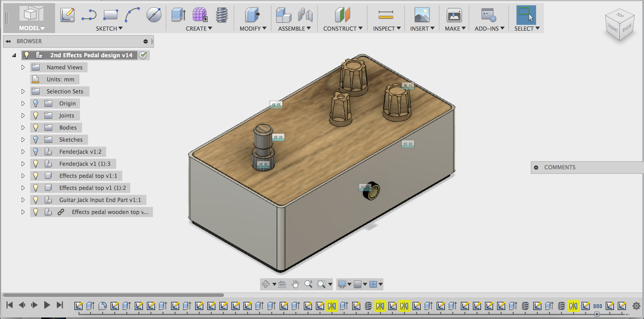Expand the Named Views tree node
Image resolution: width=644 pixels, height=319 pixels.
point(23,67)
